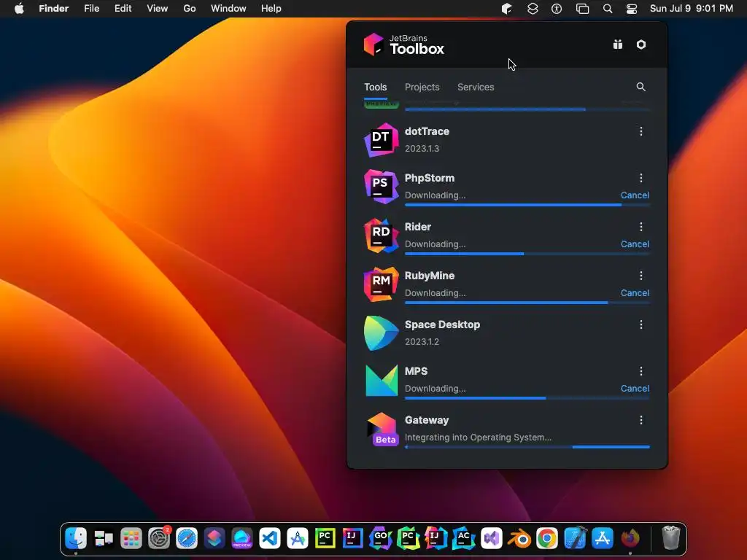The image size is (747, 560).
Task: Open Rider three-dot options menu
Action: [640, 227]
